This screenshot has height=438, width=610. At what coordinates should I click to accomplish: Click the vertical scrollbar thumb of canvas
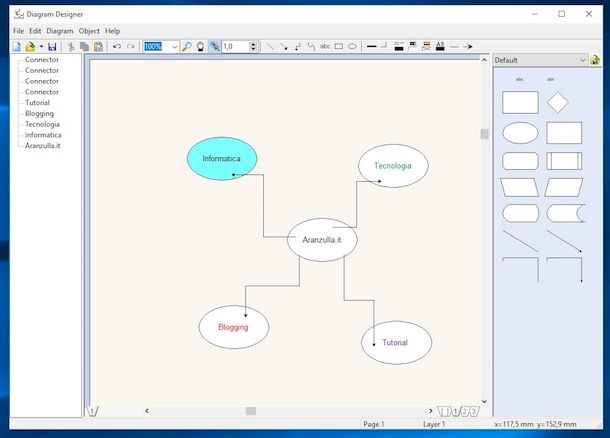(484, 134)
